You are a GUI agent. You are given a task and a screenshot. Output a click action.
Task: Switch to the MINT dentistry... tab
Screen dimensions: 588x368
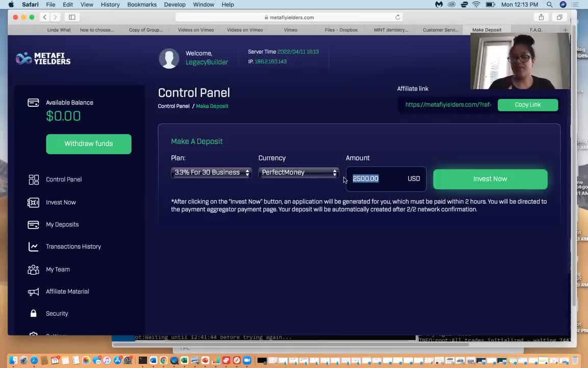[x=391, y=30]
